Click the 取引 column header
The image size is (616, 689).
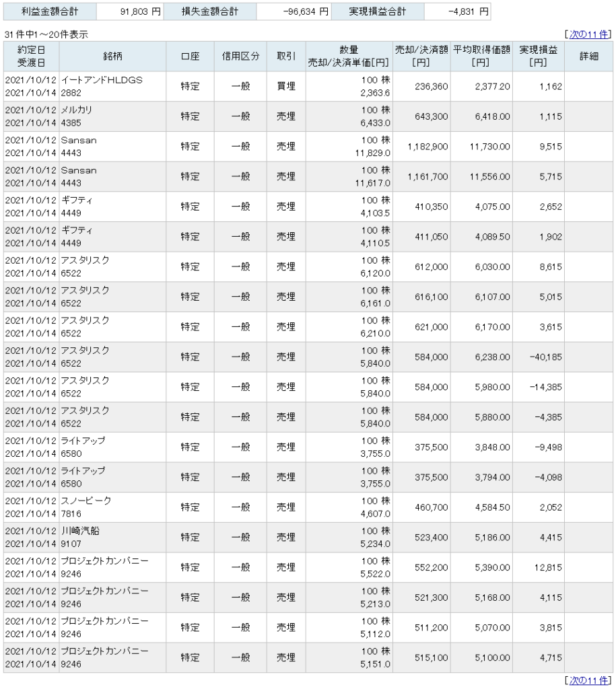pyautogui.click(x=286, y=57)
